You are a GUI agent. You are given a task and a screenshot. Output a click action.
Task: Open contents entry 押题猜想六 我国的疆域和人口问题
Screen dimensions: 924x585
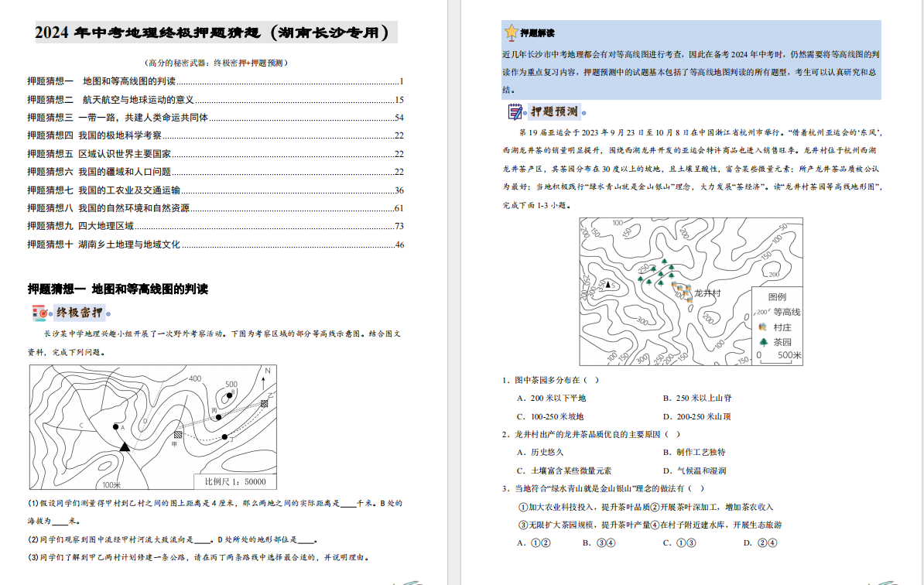coord(216,172)
